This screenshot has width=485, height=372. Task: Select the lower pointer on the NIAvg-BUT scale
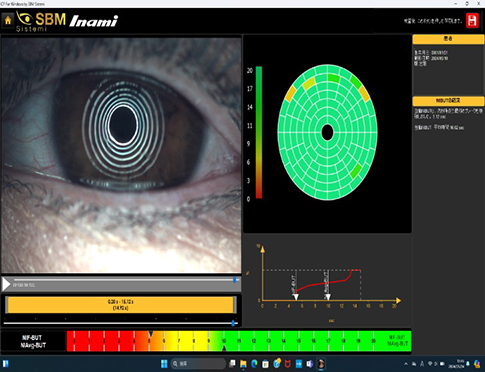point(224,348)
